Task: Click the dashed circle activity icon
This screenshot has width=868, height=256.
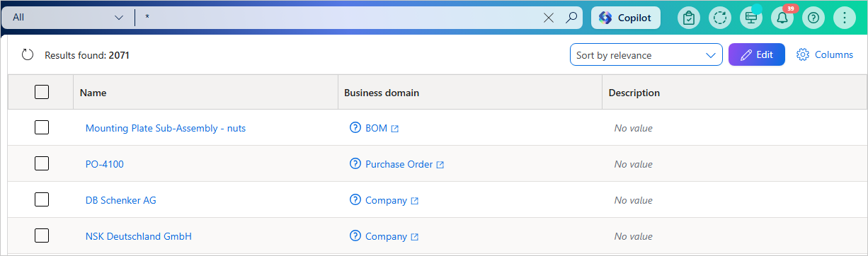Action: click(720, 18)
